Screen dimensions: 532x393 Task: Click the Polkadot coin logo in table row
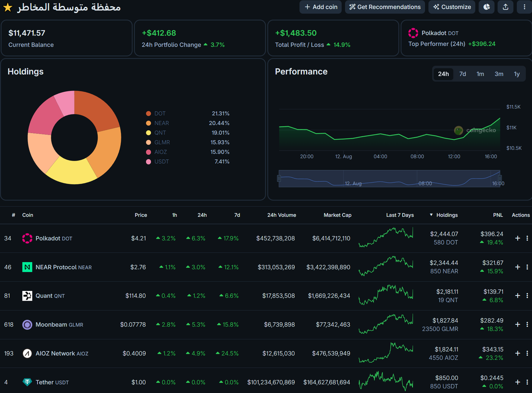click(27, 238)
